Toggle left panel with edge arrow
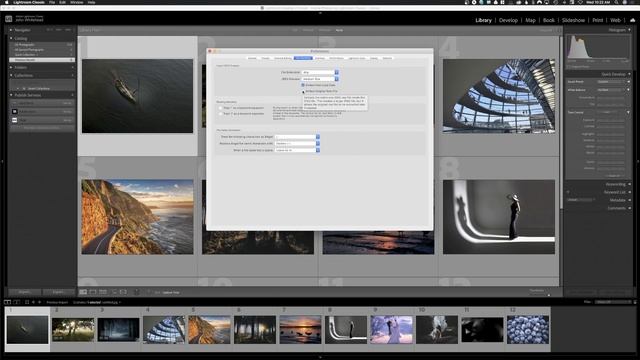This screenshot has width=640, height=360. (x=2, y=162)
